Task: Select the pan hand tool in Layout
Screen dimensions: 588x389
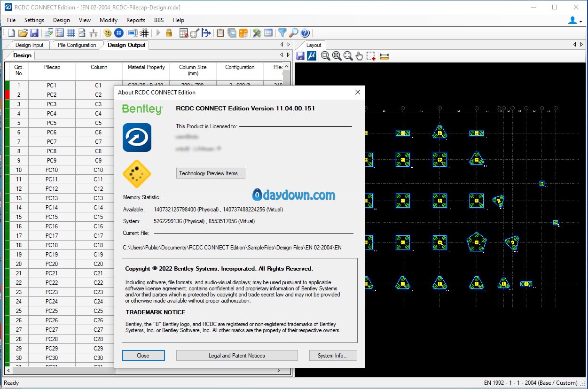Action: 360,56
